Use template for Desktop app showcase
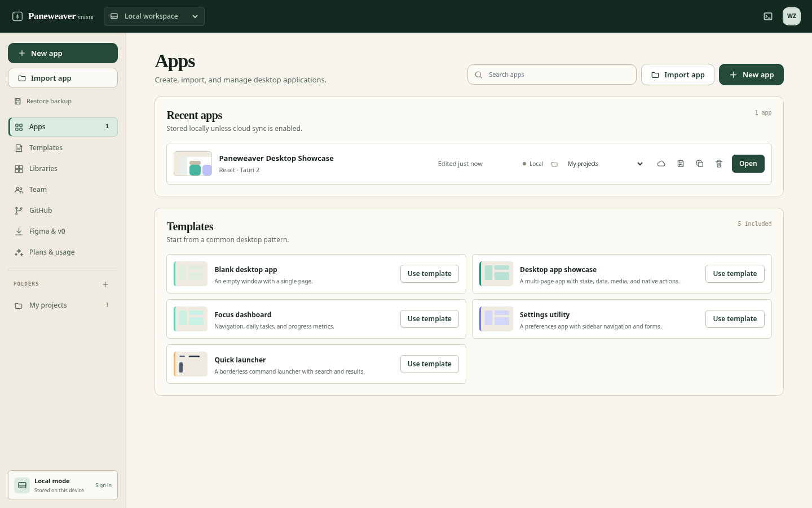Screen dimensions: 812x508 point(735,274)
